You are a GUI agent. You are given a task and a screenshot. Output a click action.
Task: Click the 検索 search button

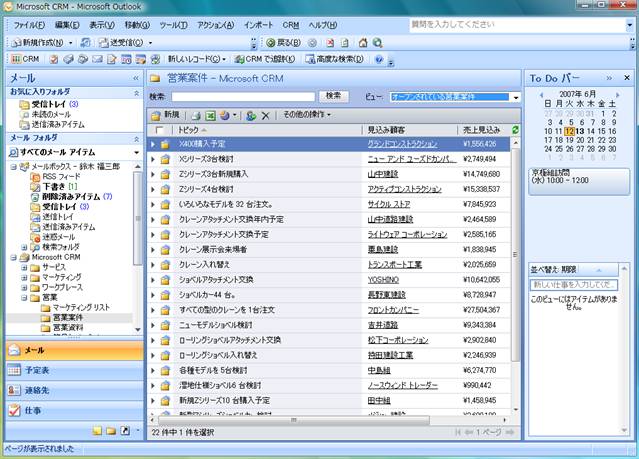click(333, 96)
